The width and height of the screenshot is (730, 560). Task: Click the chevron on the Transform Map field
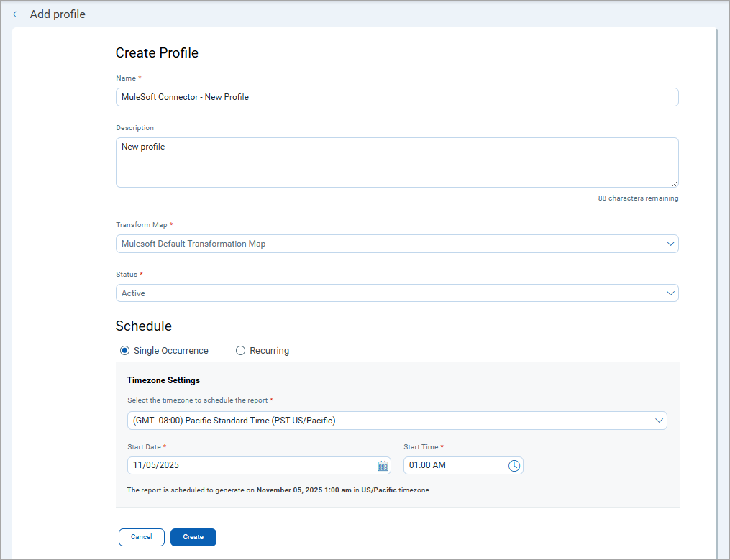coord(670,244)
